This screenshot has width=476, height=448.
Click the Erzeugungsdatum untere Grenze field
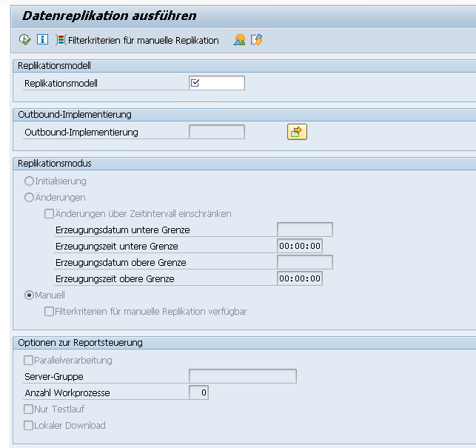coord(304,230)
